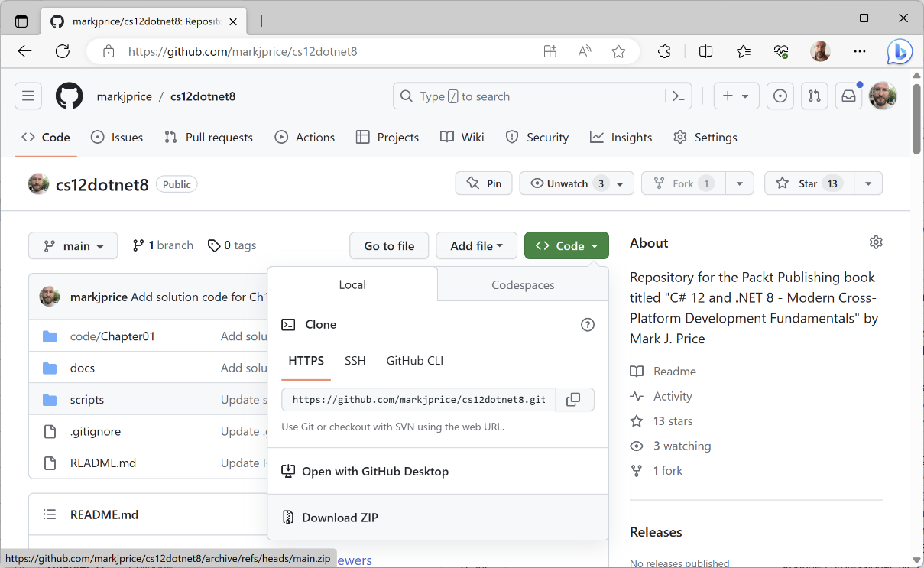Open the browser essentials heart icon

pyautogui.click(x=781, y=51)
